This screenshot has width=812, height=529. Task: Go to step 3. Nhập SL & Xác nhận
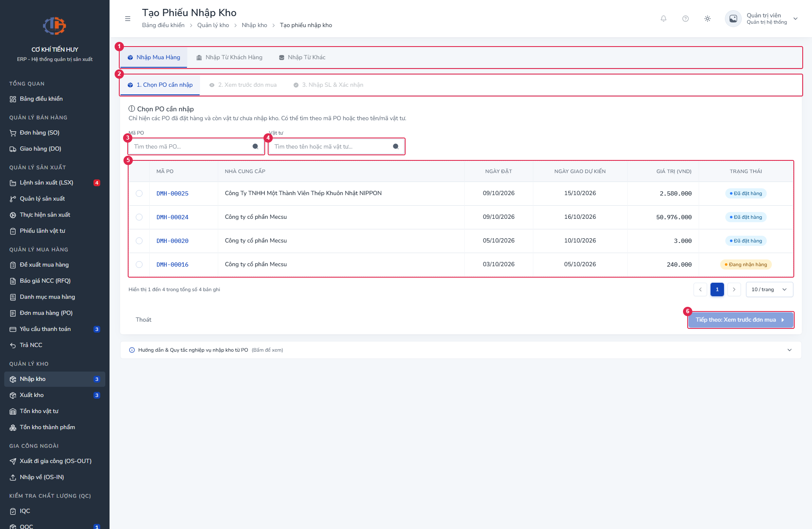(x=329, y=85)
